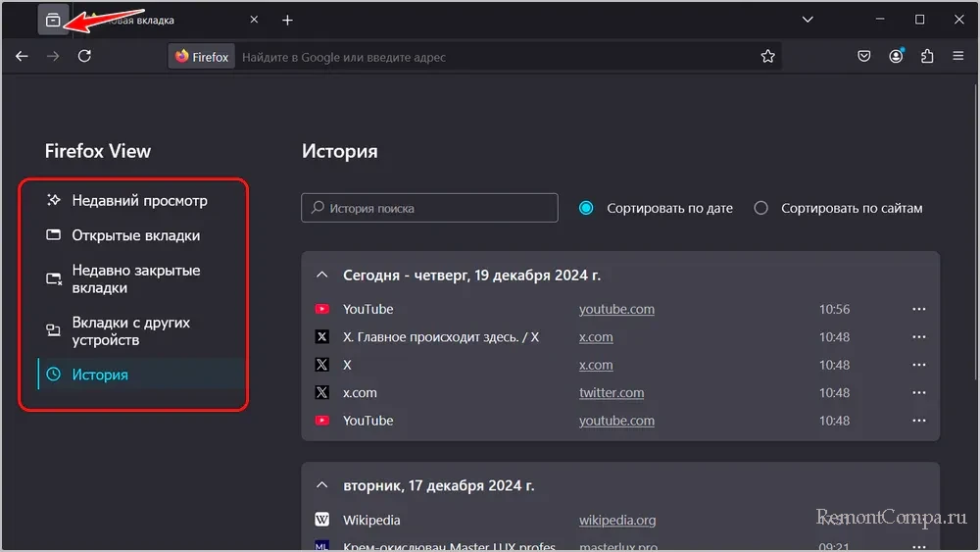Click the Firefox identity badge in address bar
The image size is (980, 552).
coord(202,57)
